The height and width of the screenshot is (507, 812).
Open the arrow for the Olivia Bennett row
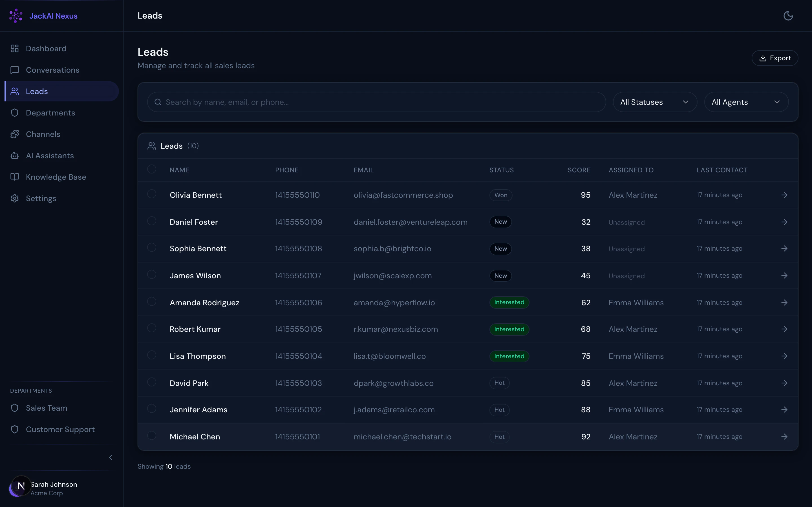784,195
